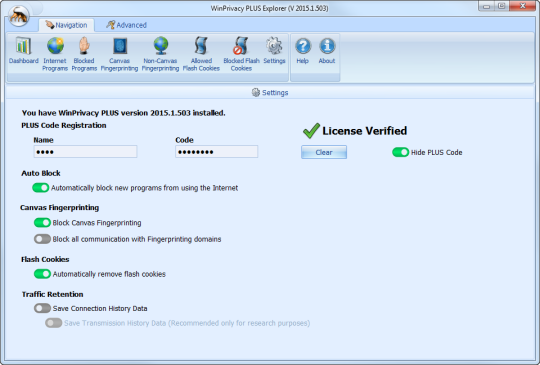The height and width of the screenshot is (365, 540).
Task: Open Blocked Flash Cookies page
Action: pyautogui.click(x=241, y=54)
